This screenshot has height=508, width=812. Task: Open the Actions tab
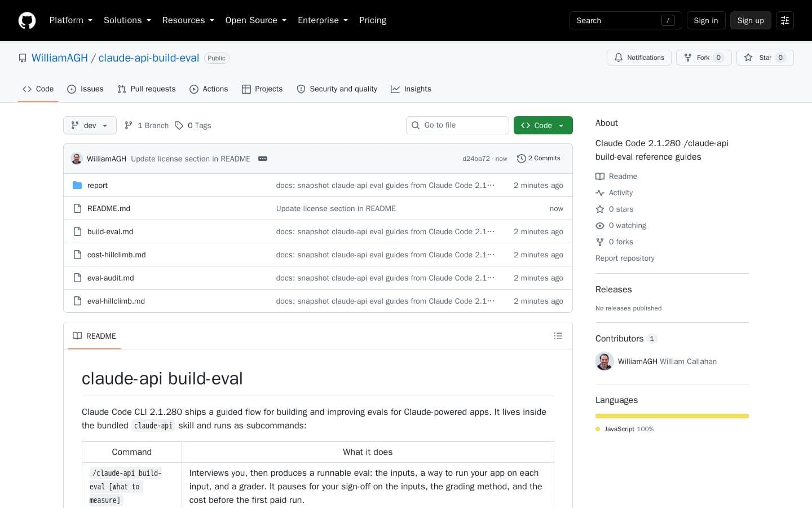209,89
